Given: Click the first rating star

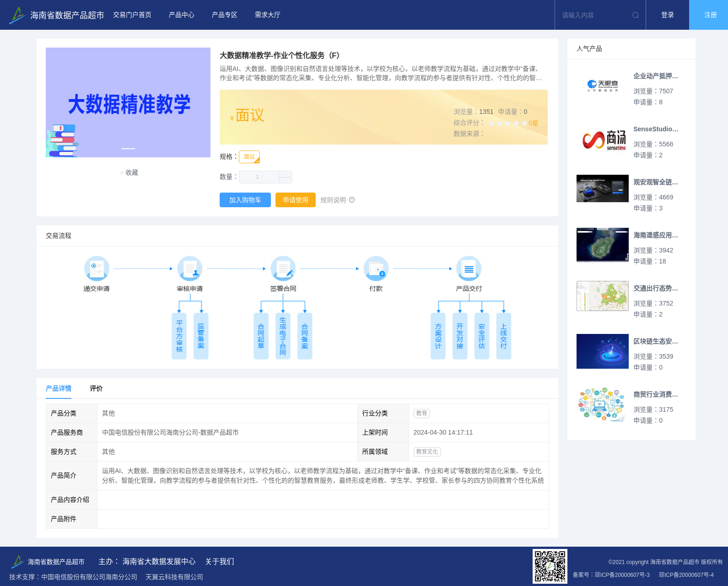Looking at the screenshot, I should (491, 123).
